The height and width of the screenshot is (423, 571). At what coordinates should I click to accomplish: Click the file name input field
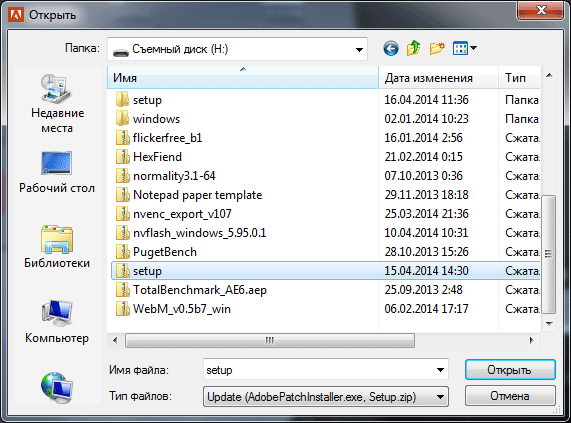319,370
